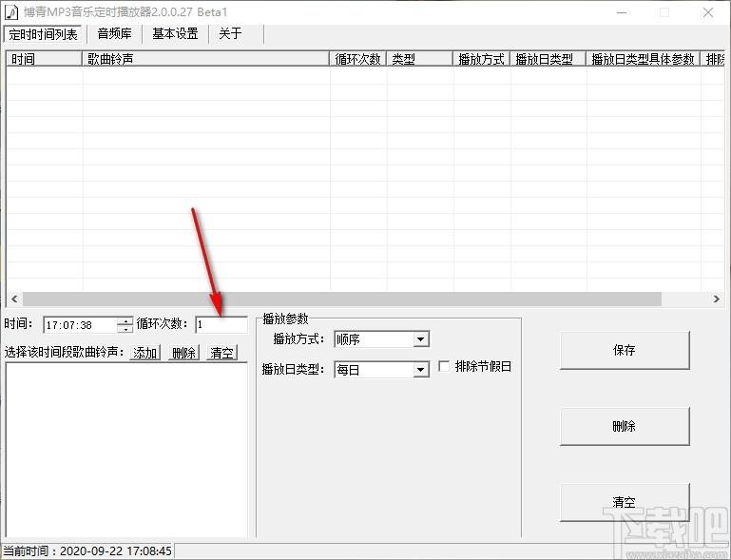Click left arrow of horizontal scrollbar

(x=14, y=299)
